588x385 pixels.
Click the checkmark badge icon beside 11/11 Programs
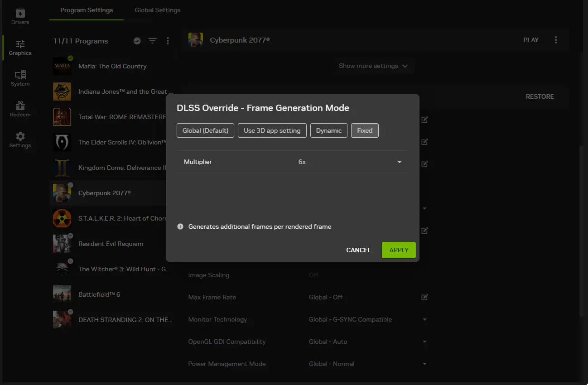(137, 41)
